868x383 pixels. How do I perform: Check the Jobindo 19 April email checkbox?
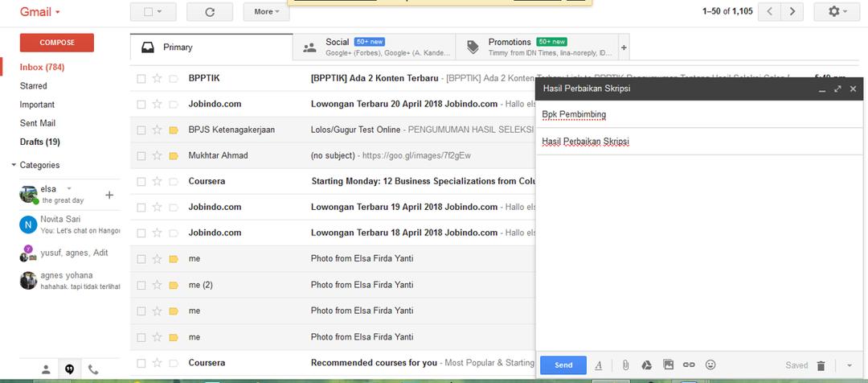coord(141,208)
